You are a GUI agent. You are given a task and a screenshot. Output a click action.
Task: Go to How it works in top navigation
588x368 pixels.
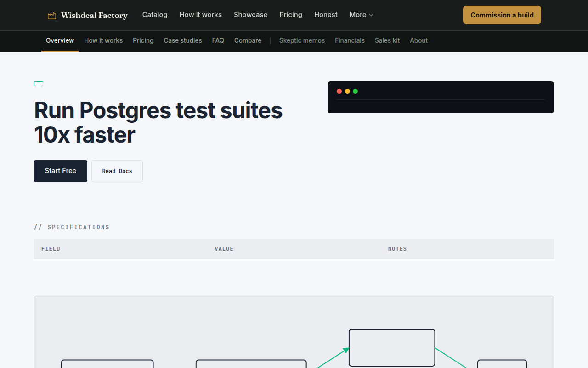[201, 15]
